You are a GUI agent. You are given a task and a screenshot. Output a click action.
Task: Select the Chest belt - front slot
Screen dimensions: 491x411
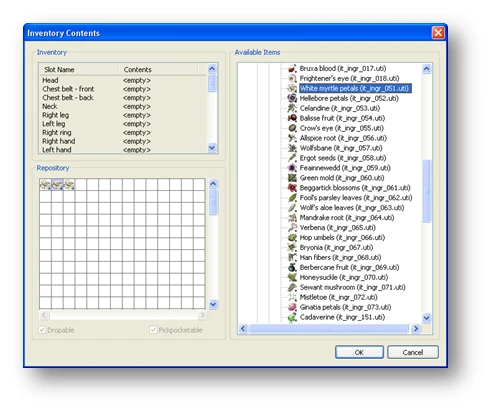pos(123,89)
